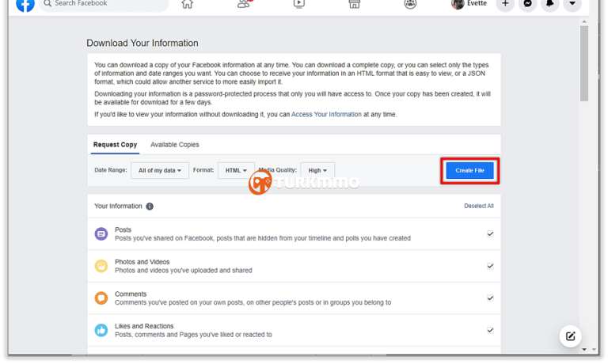Screen dimensions: 608x364
Task: Click the Create File button
Action: coord(469,171)
